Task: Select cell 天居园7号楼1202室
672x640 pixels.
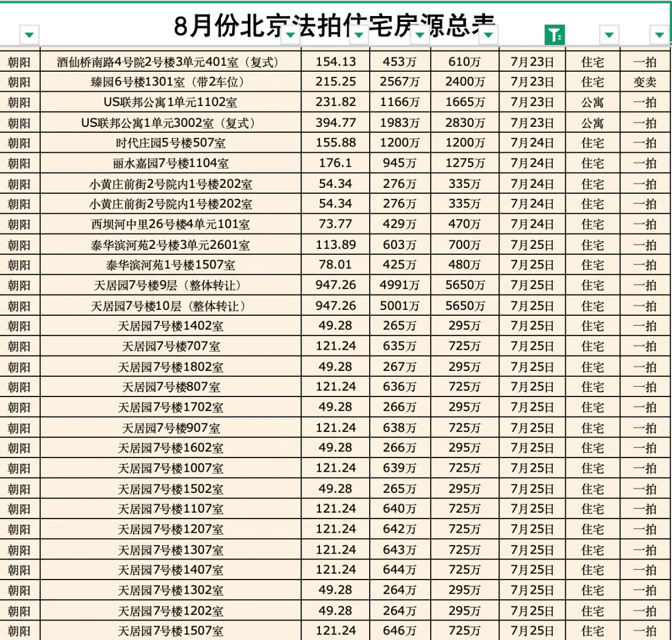Action: click(171, 611)
